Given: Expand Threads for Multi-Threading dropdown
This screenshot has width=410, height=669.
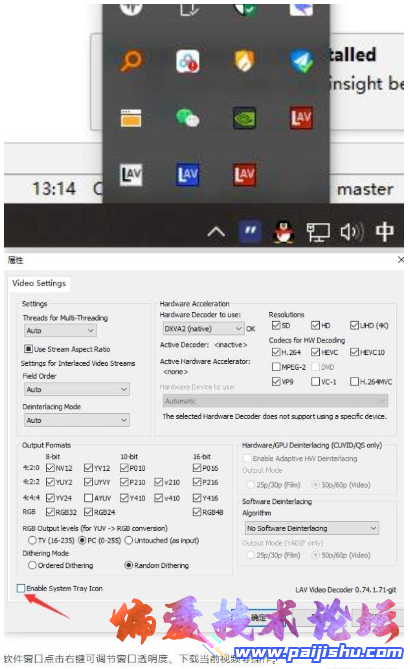Looking at the screenshot, I should tap(60, 331).
